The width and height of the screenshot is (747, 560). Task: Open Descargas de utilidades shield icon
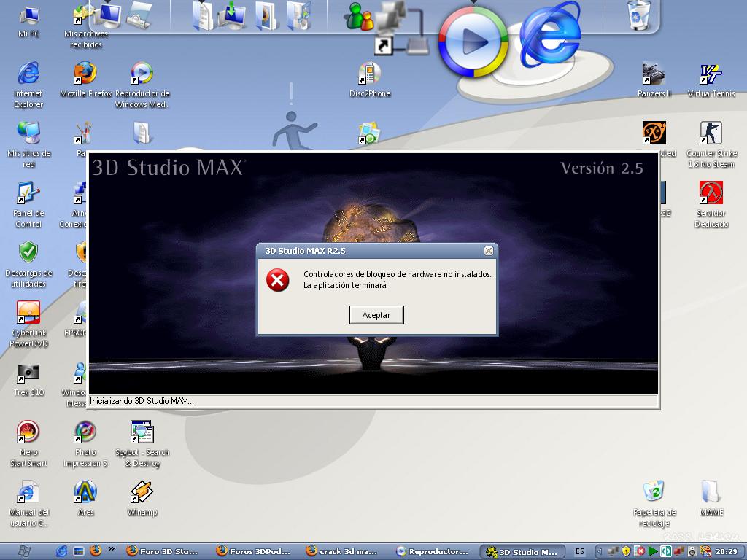pos(28,265)
